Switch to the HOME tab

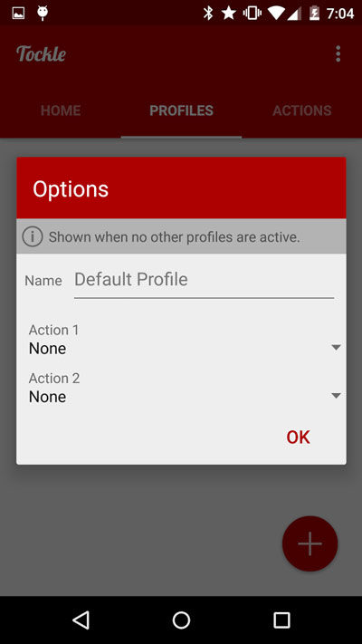(x=61, y=111)
